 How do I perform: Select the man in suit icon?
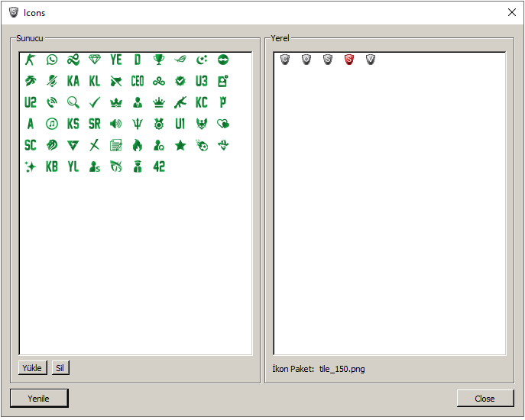coord(138,103)
